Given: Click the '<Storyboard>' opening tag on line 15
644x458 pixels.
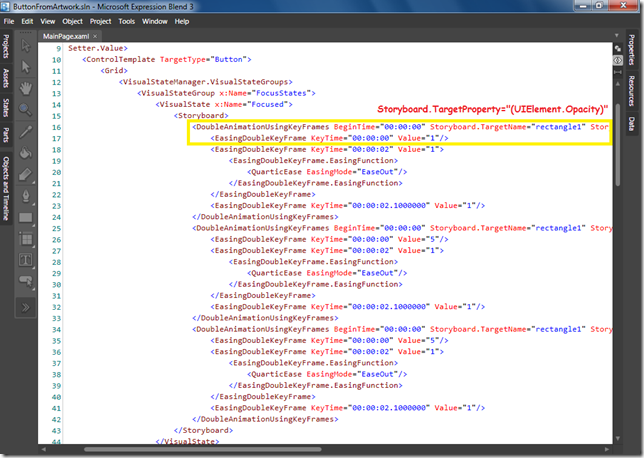Looking at the screenshot, I should (x=201, y=115).
